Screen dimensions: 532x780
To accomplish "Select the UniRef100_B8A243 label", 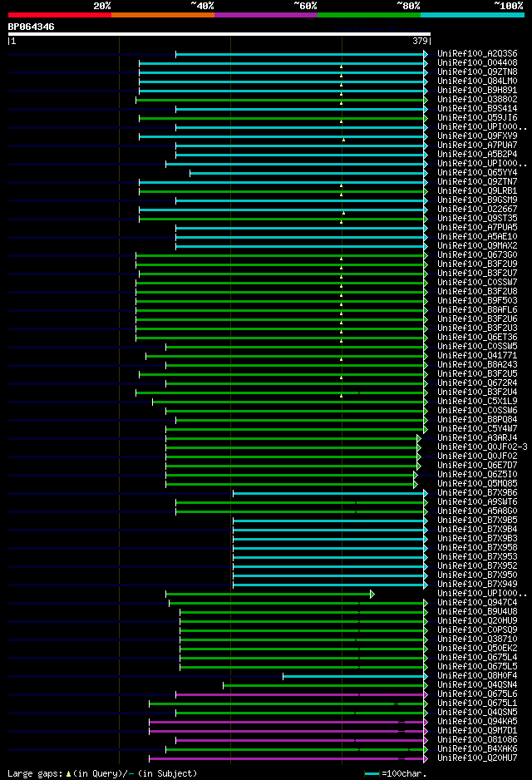I will click(477, 364).
